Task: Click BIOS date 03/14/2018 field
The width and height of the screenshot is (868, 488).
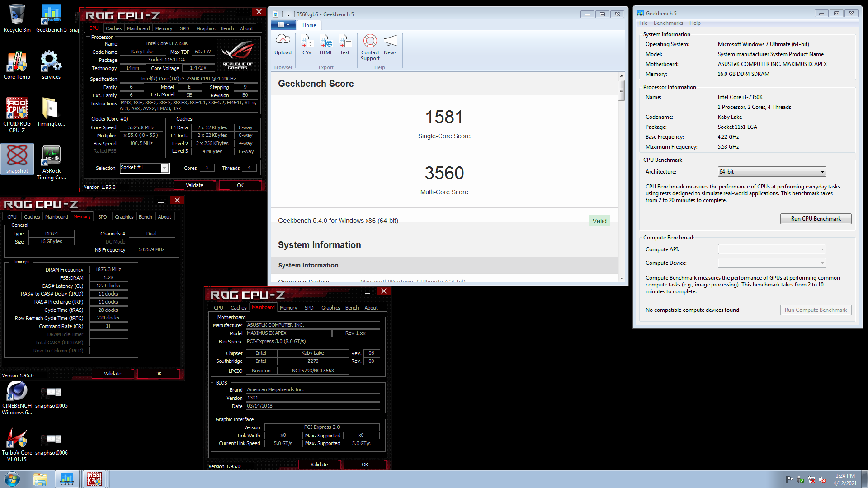Action: [313, 406]
